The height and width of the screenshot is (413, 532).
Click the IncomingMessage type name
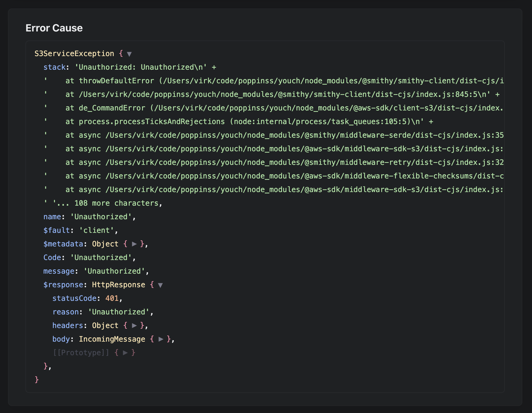tap(112, 339)
